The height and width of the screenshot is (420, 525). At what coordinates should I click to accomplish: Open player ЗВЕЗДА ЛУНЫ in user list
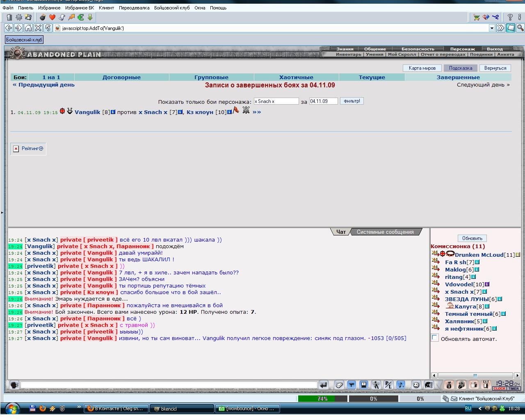pos(467,299)
